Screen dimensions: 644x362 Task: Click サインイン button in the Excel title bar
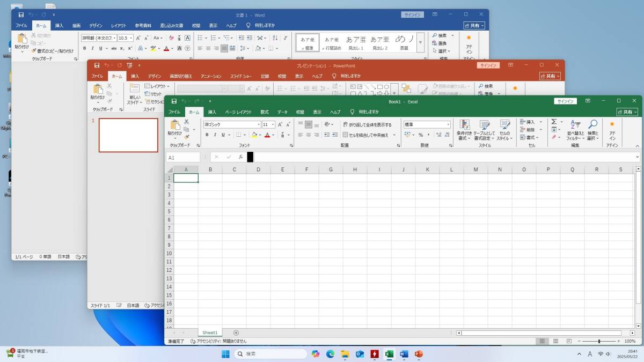[x=566, y=101]
